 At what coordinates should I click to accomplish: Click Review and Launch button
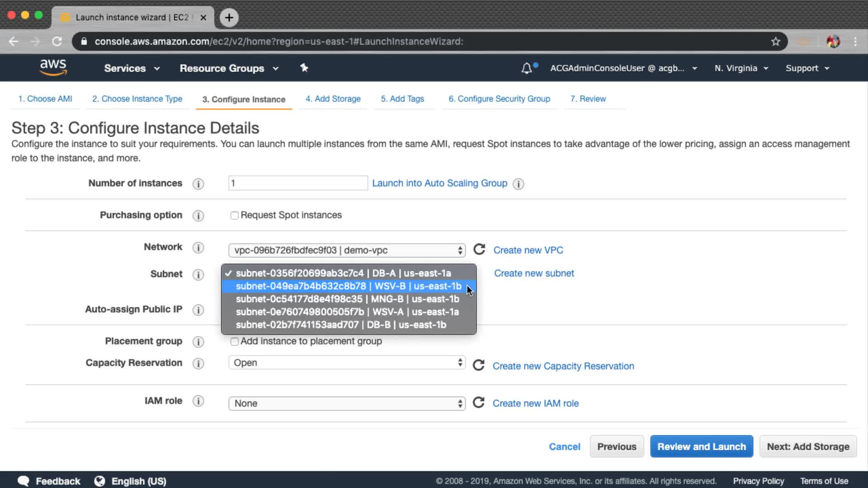coord(701,446)
